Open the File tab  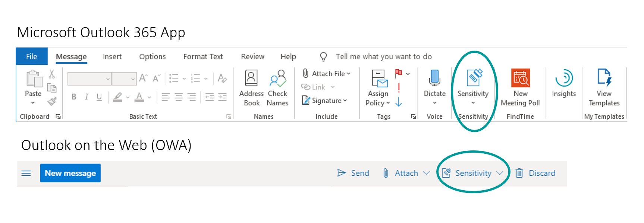[x=32, y=57]
